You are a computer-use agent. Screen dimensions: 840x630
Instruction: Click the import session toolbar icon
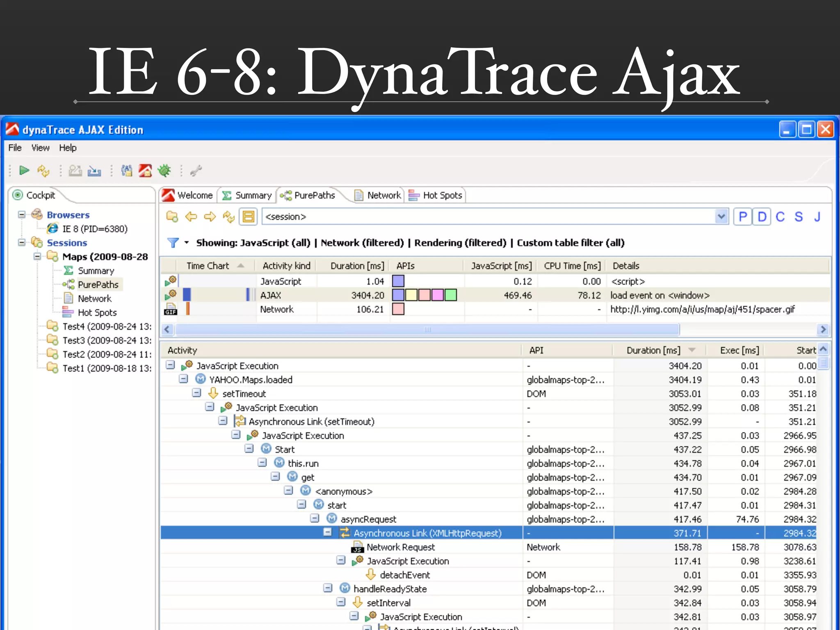click(x=94, y=171)
